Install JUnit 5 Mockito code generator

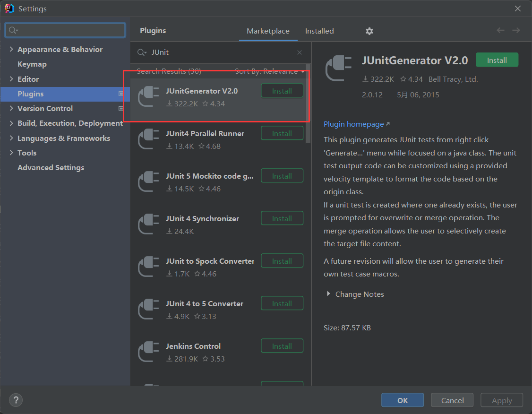tap(282, 176)
